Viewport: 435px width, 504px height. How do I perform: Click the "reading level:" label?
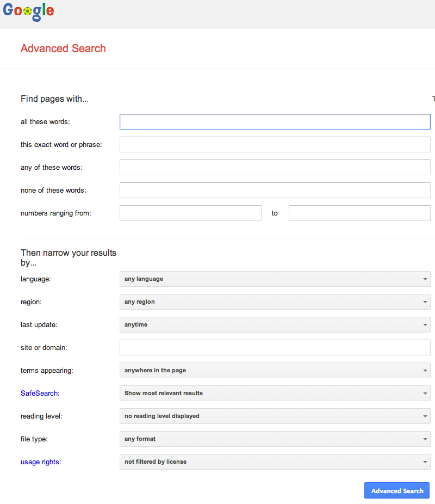[41, 416]
